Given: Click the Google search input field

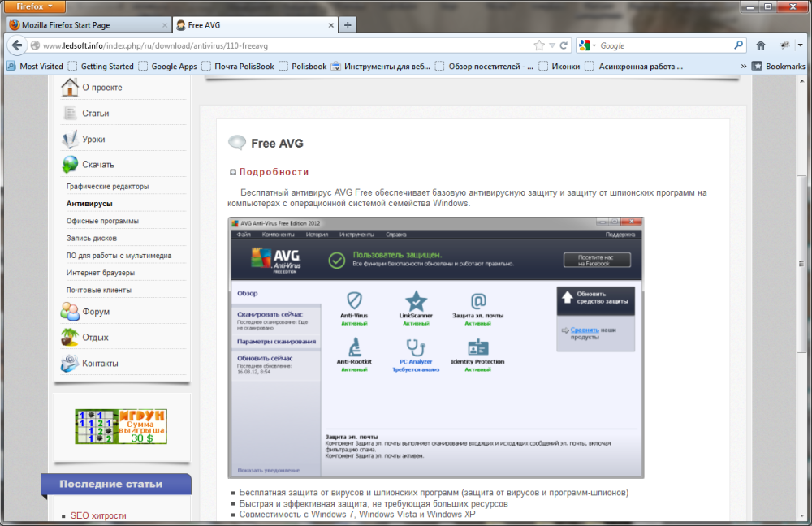Looking at the screenshot, I should 666,45.
